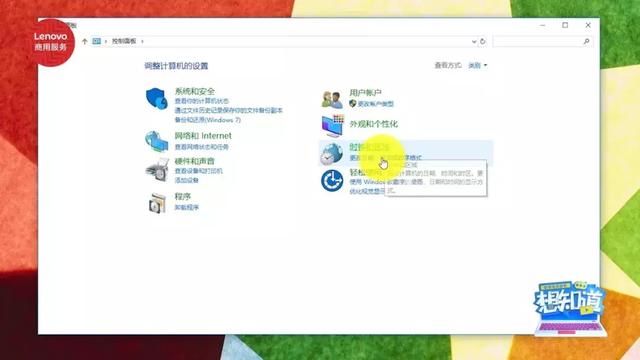Open Network and Internet globe icon
The height and width of the screenshot is (360, 640).
157,141
